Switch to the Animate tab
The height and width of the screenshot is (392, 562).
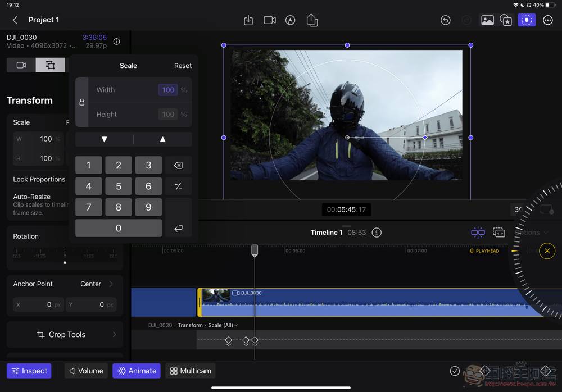pyautogui.click(x=137, y=371)
